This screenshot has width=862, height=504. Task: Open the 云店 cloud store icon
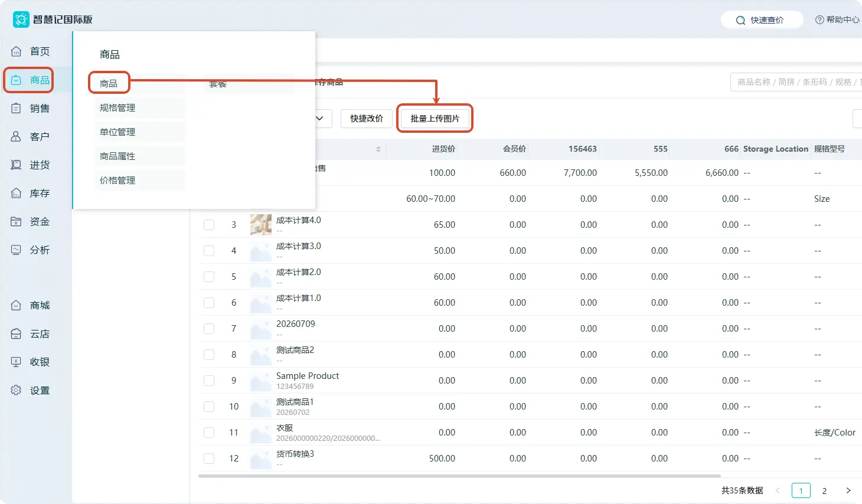[x=17, y=333]
